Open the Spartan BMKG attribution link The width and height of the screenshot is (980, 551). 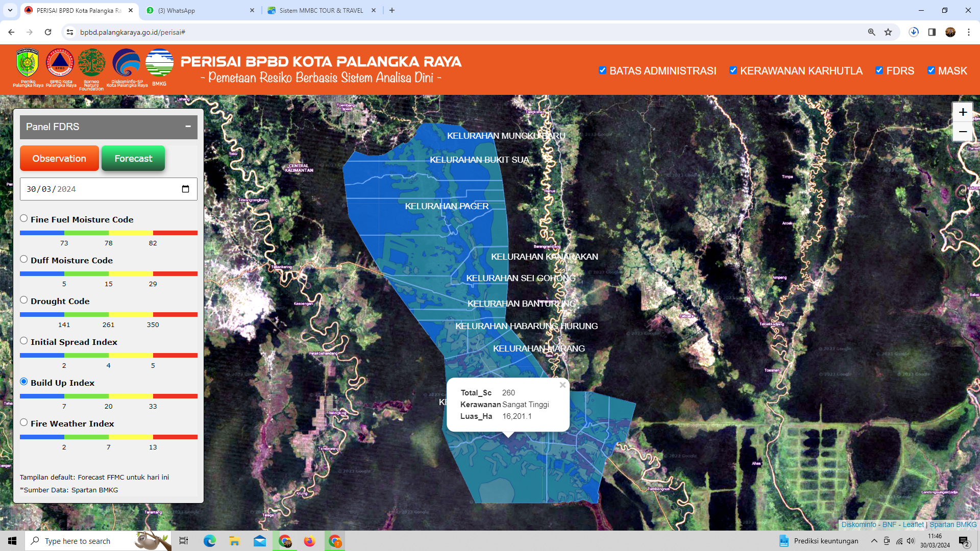coord(953,524)
